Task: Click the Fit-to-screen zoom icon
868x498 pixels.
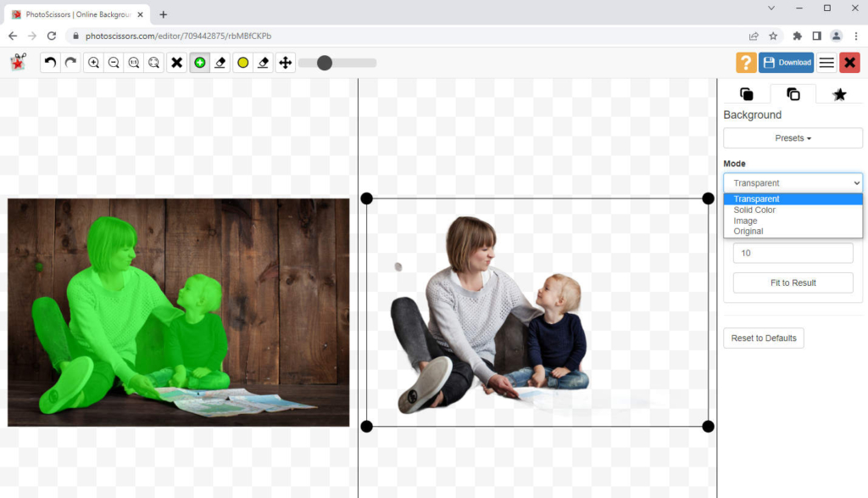Action: (154, 62)
